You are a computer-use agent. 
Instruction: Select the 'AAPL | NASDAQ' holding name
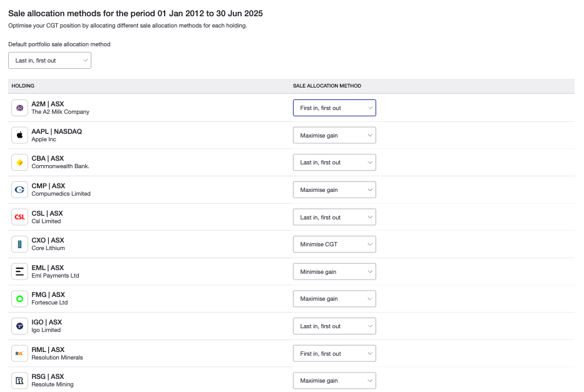56,131
